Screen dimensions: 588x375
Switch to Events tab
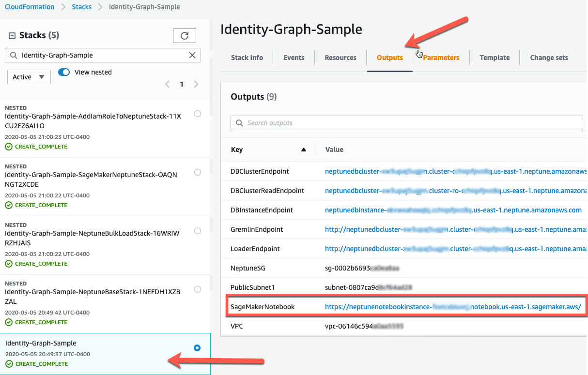tap(294, 58)
